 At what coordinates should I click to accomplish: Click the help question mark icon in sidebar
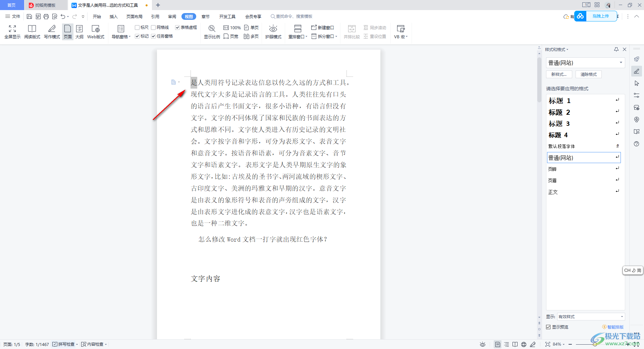pyautogui.click(x=637, y=144)
